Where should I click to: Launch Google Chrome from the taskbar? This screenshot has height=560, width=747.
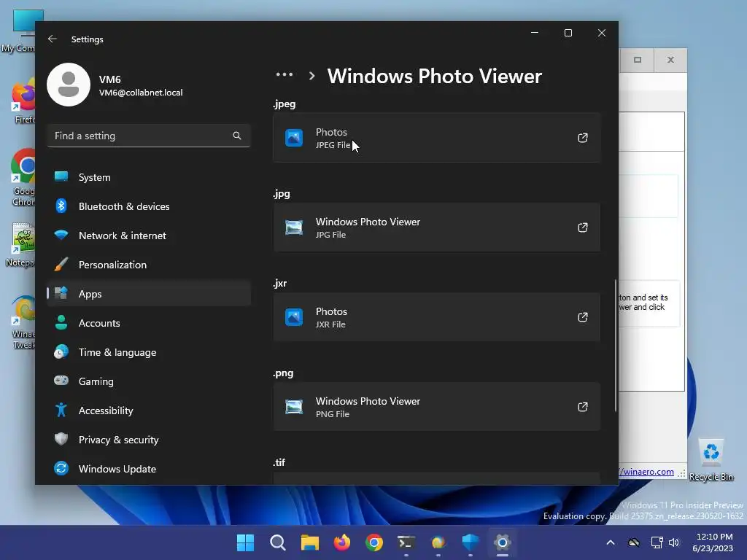pos(374,542)
